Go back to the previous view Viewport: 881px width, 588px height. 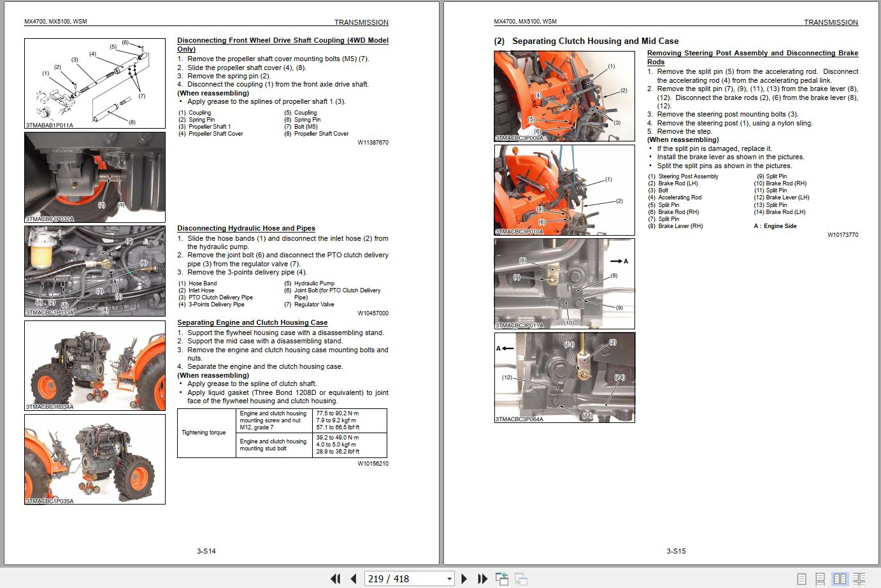coord(502,578)
